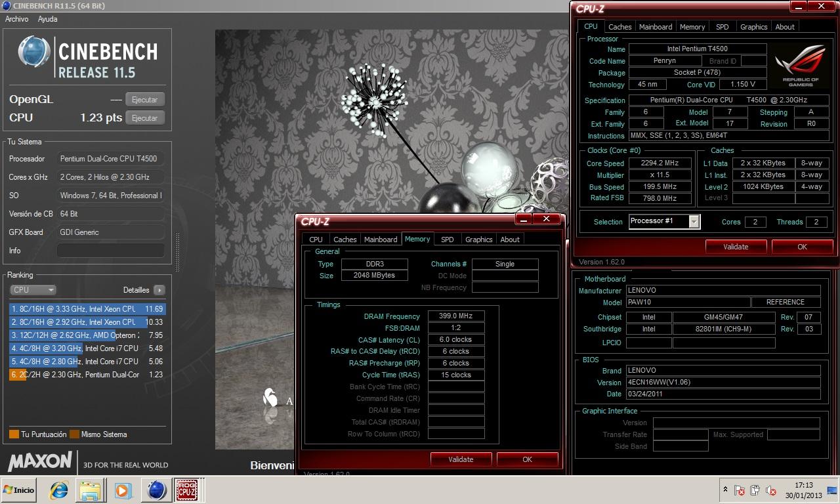Run the CPU test with Ejecutar

[x=144, y=118]
